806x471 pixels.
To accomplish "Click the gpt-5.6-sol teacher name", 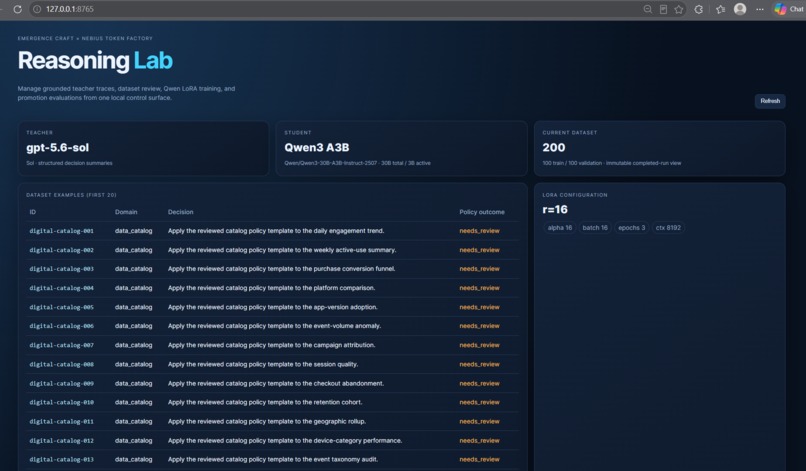I will click(58, 148).
